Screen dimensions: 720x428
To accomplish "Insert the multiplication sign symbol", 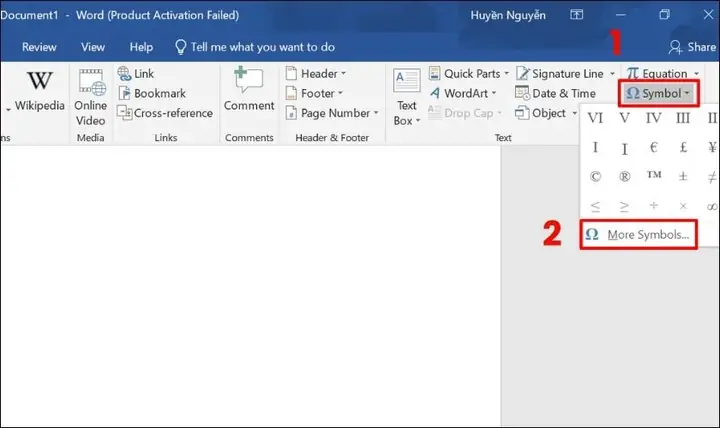I will [x=683, y=206].
